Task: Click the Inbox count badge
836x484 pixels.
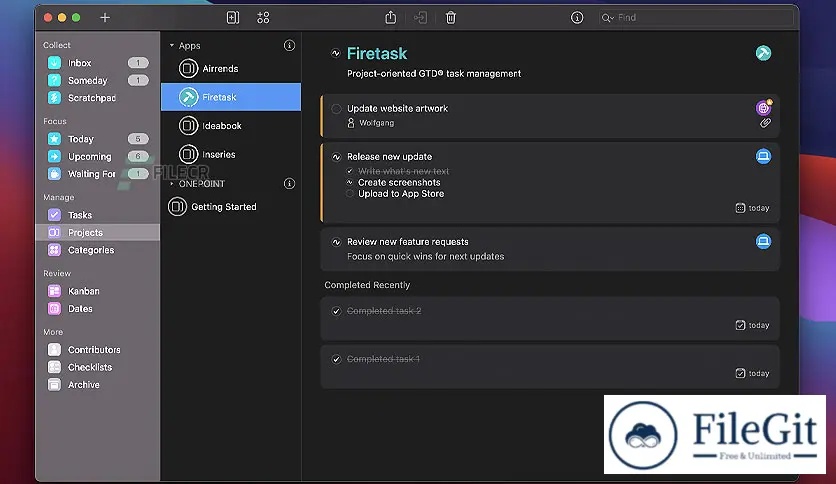Action: [138, 63]
